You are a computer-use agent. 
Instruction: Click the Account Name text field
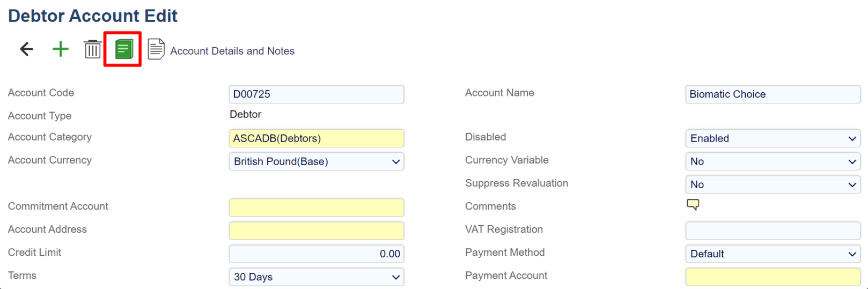tap(773, 94)
